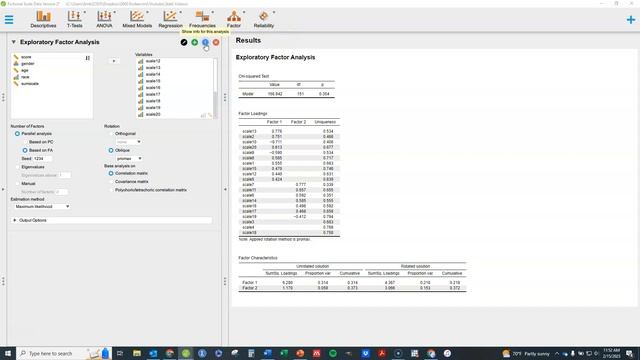640x360 pixels.
Task: Click the Seed input field
Action: 42,158
